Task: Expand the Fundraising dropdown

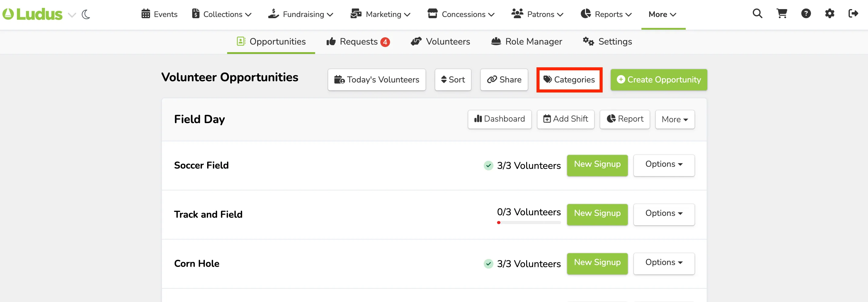Action: tap(301, 14)
